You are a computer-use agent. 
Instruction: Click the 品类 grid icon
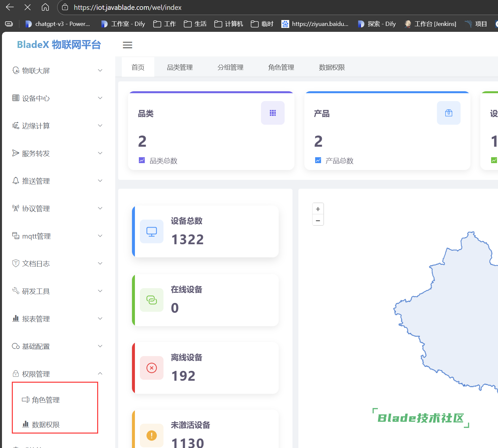(x=272, y=113)
